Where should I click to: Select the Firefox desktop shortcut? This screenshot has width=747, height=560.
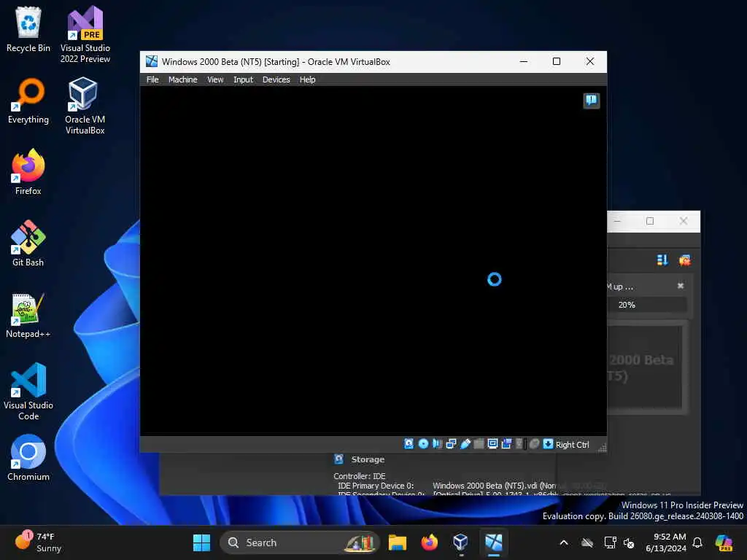(28, 172)
